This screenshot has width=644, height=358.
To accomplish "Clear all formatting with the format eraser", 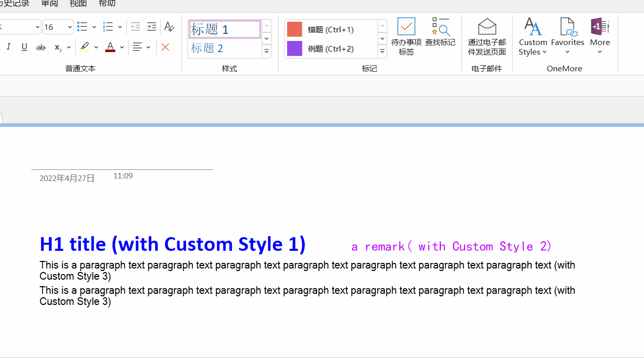I will [168, 27].
